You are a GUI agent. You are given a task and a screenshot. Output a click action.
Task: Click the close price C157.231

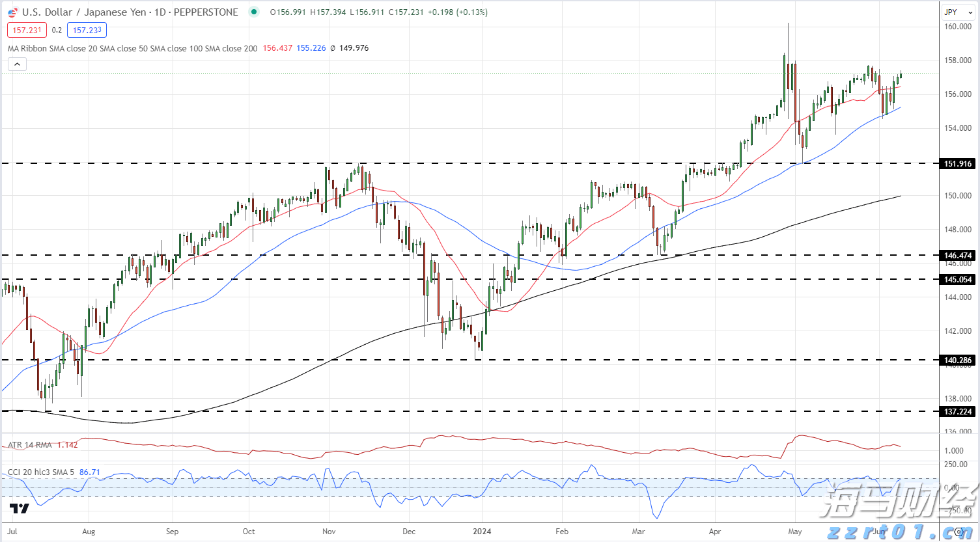click(406, 12)
